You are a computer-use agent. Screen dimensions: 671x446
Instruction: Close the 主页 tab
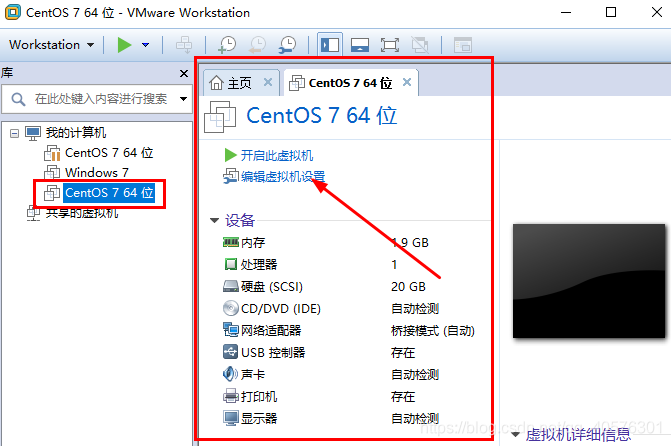[x=268, y=82]
